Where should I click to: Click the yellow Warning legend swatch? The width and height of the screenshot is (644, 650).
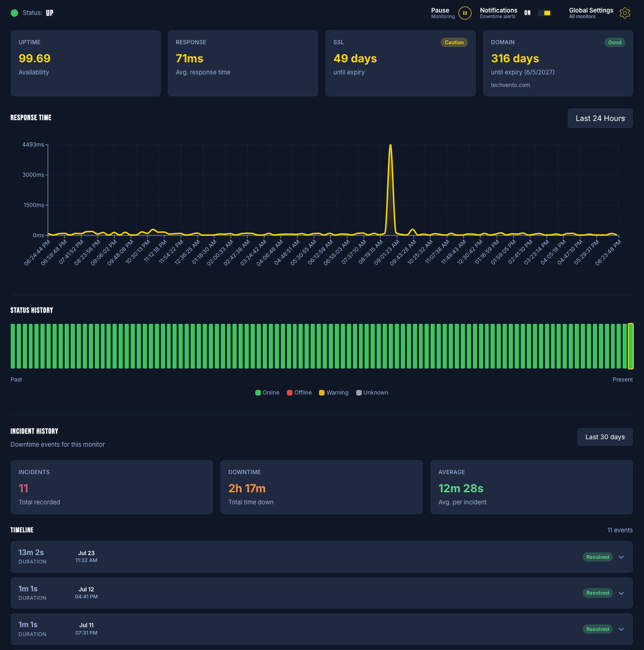322,393
